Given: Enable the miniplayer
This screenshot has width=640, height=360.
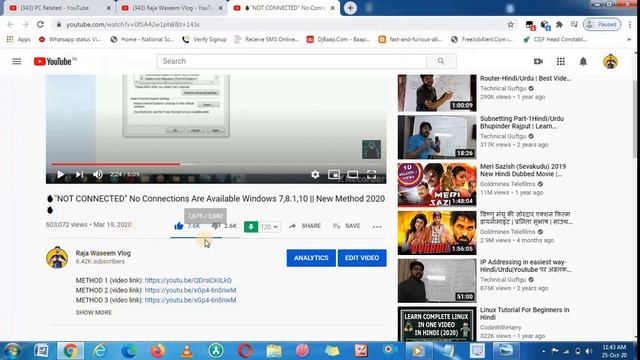Looking at the screenshot, I should (334, 174).
